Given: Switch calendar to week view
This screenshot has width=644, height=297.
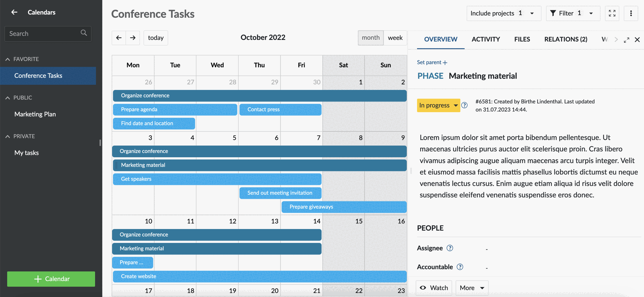Looking at the screenshot, I should pyautogui.click(x=395, y=38).
